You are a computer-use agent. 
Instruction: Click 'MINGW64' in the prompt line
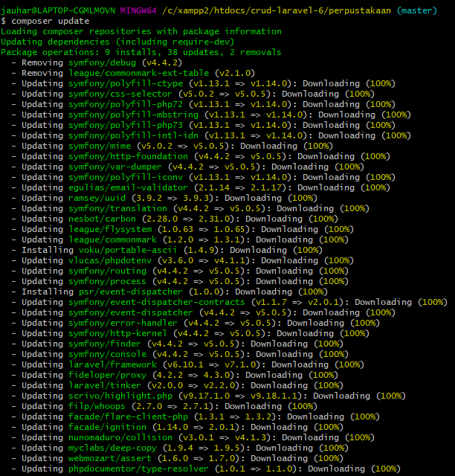point(138,10)
